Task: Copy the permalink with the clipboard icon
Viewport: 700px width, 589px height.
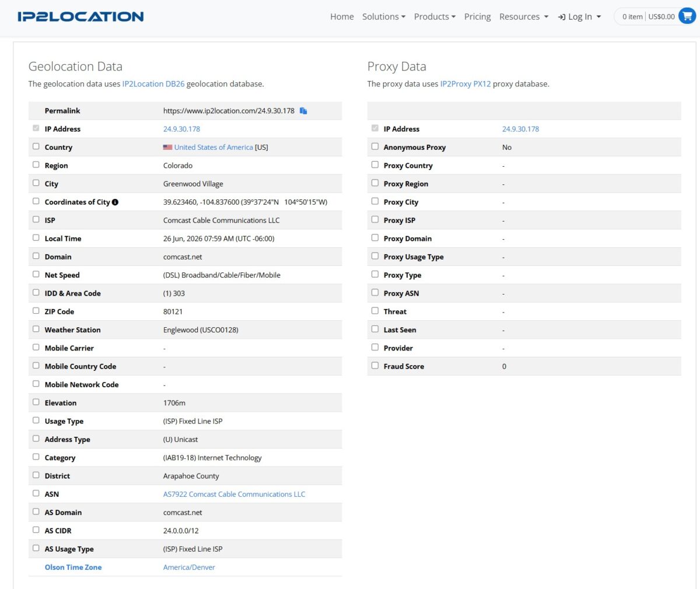Action: coord(303,111)
